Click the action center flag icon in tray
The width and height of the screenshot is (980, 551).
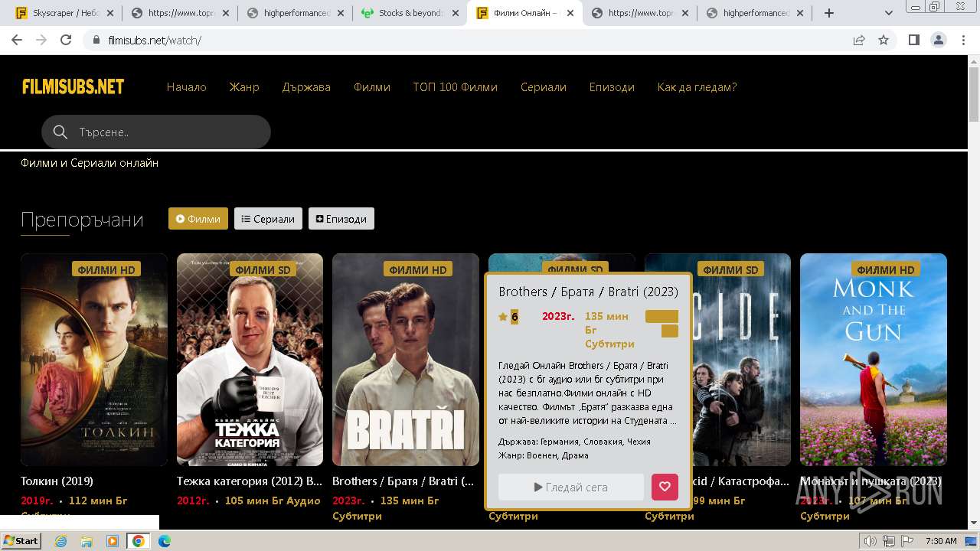pyautogui.click(x=906, y=541)
